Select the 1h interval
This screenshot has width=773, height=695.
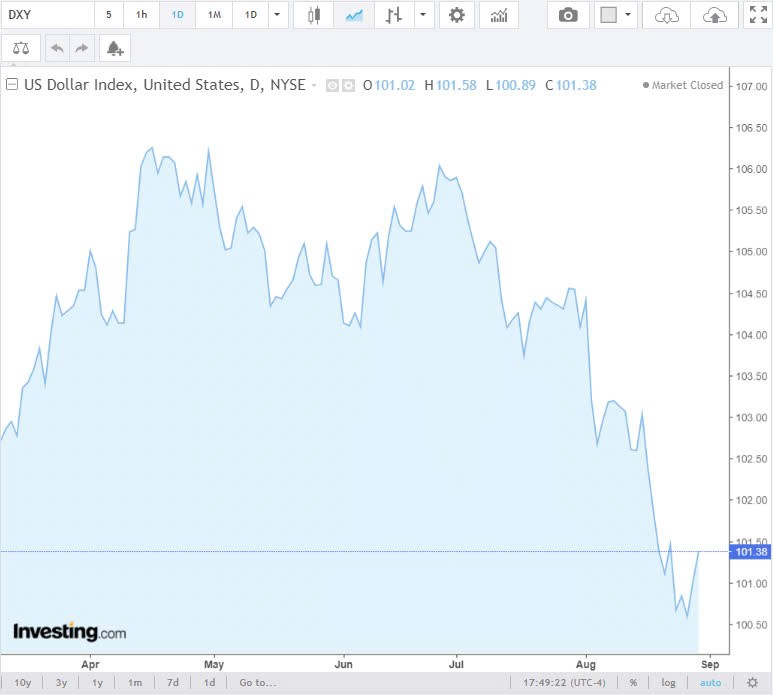pyautogui.click(x=141, y=15)
